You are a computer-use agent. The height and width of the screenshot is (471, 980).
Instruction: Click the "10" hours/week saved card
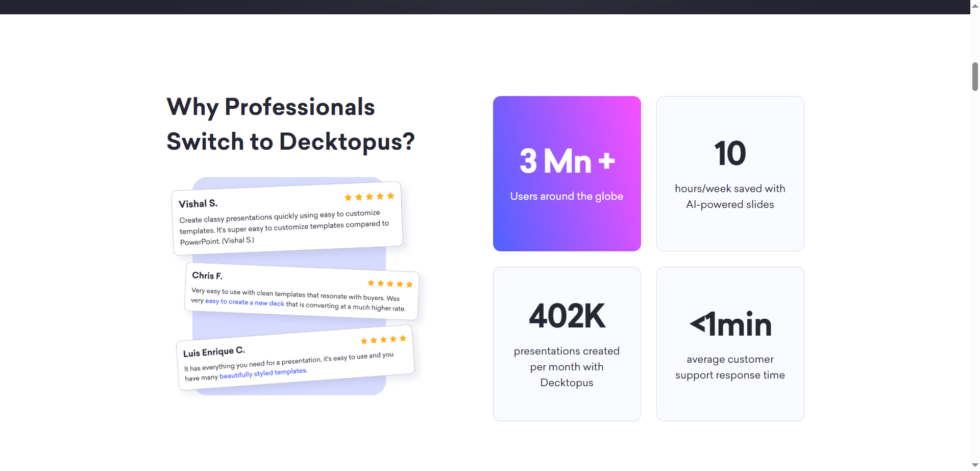(x=730, y=174)
